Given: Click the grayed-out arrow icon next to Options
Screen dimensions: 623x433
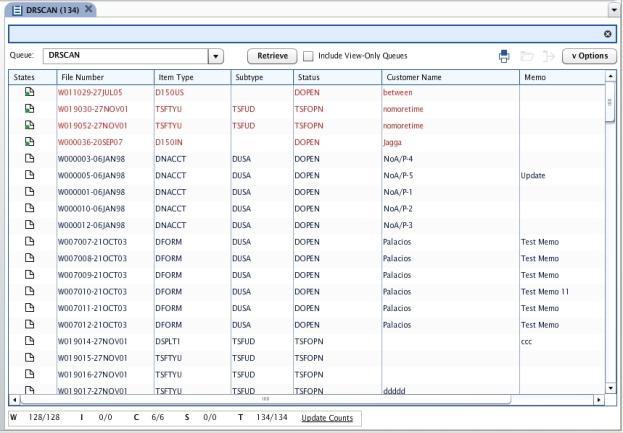Looking at the screenshot, I should [549, 56].
